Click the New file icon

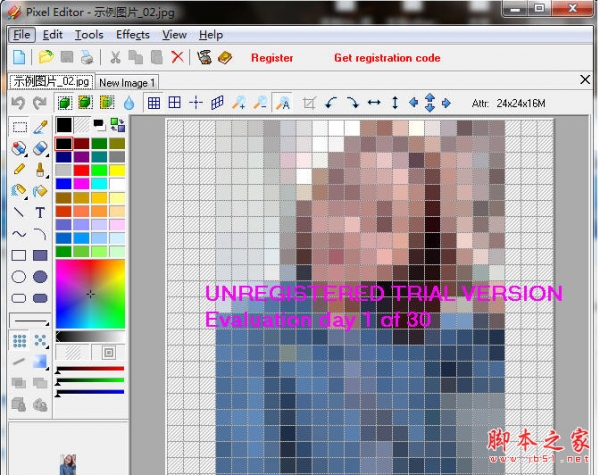coord(19,57)
